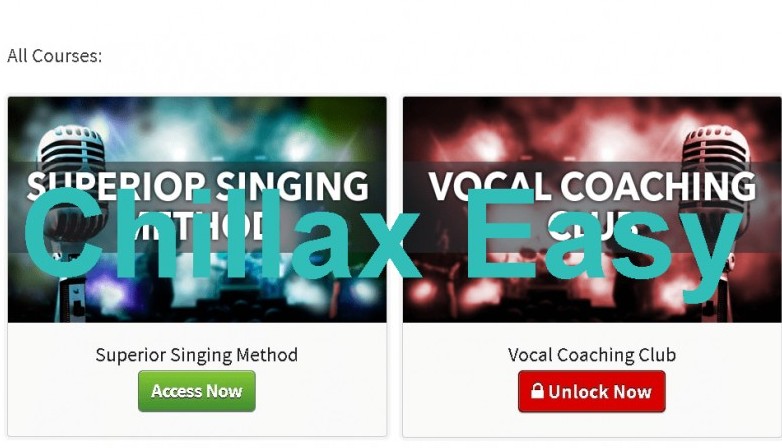782x448 pixels.
Task: Click the green Access Now button
Action: click(x=196, y=391)
